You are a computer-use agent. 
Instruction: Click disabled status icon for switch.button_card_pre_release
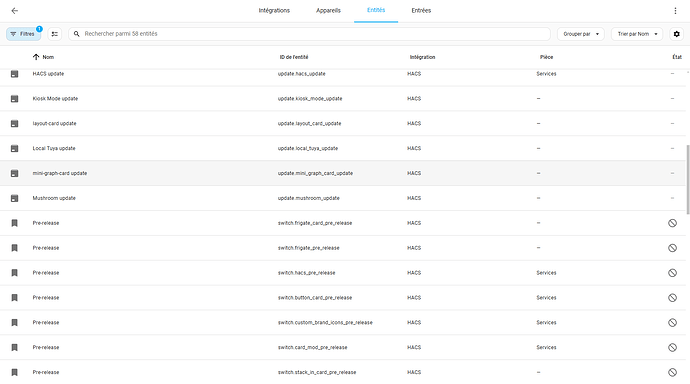(672, 298)
